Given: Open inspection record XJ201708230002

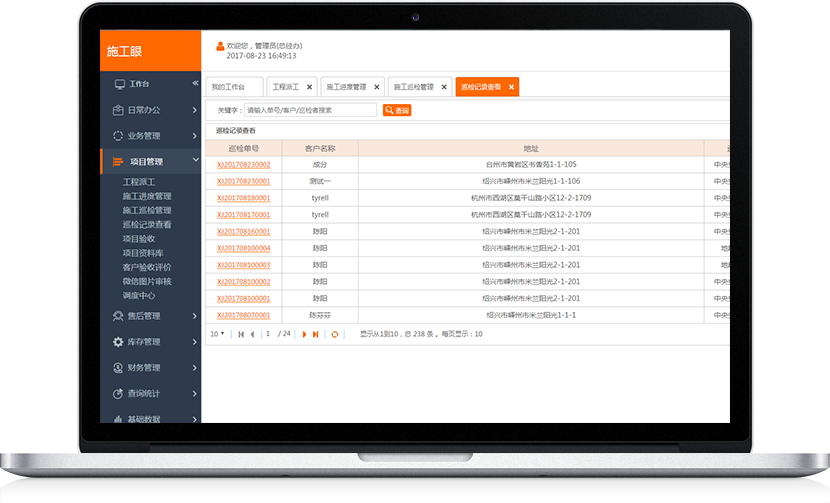Looking at the screenshot, I should (x=243, y=164).
